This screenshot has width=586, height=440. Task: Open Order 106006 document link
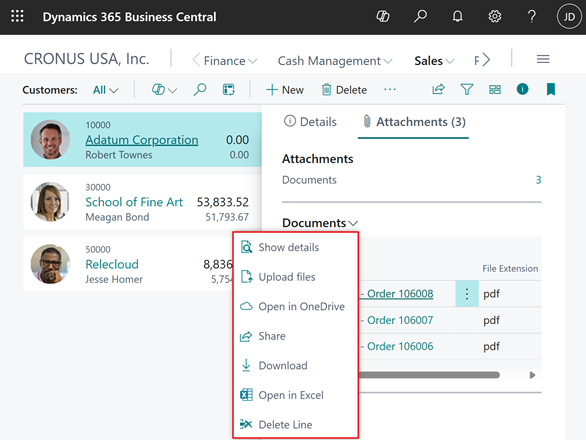[x=397, y=347]
